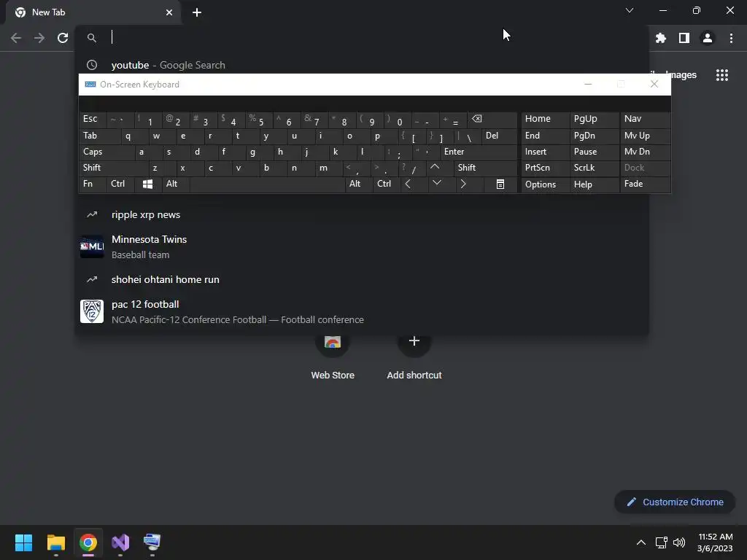The width and height of the screenshot is (747, 560).
Task: Open the taskbar clock and date
Action: pyautogui.click(x=715, y=542)
